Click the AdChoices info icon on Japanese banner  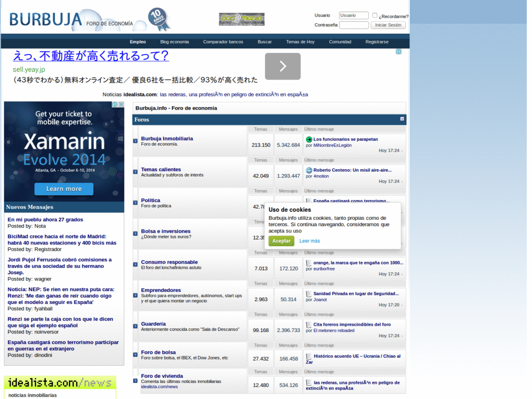point(398,51)
